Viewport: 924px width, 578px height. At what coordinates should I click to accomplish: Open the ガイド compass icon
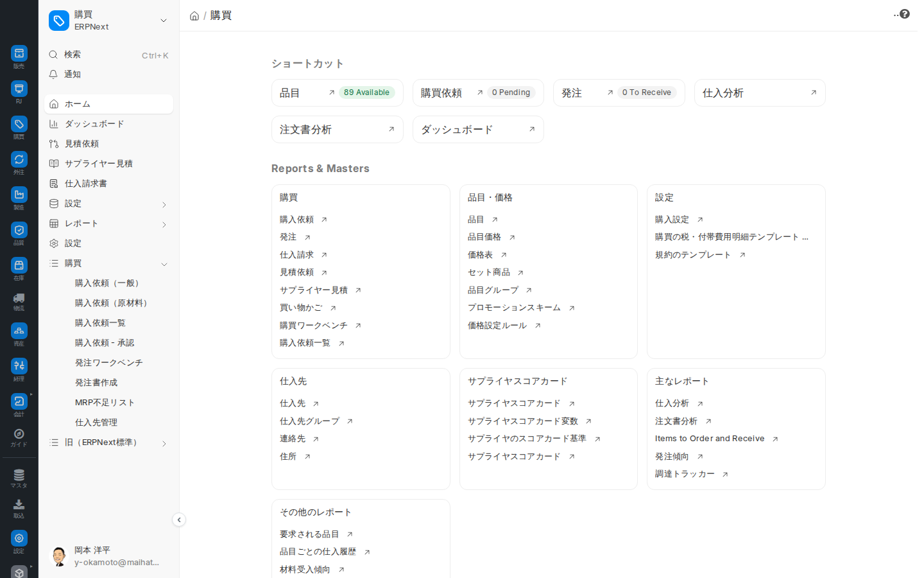point(19,437)
